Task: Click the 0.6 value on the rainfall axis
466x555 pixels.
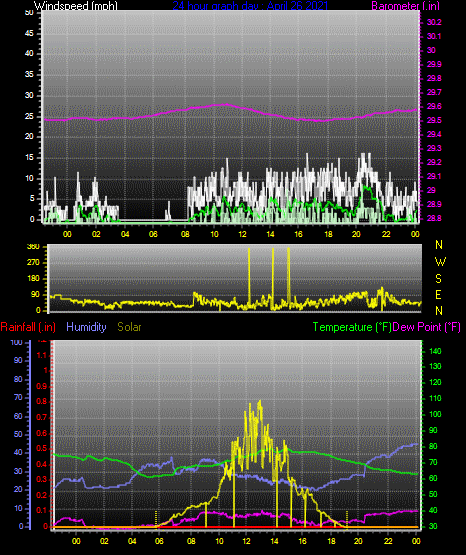Action: pyautogui.click(x=42, y=434)
